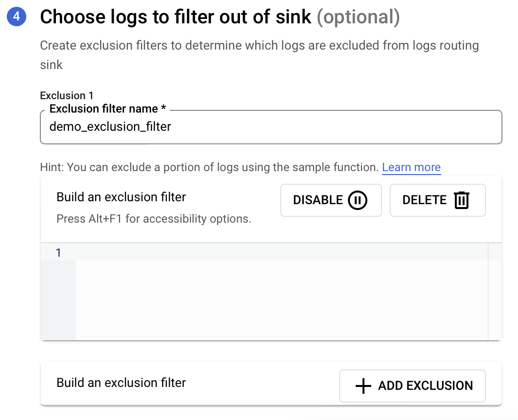Click the DELETE button label
This screenshot has height=420, width=518.
coord(425,200)
